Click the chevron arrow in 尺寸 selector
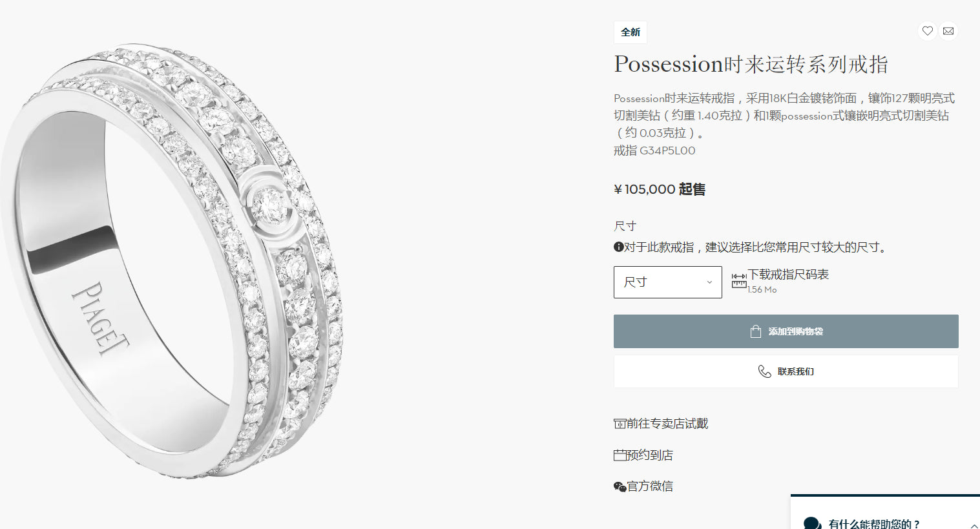 (x=709, y=282)
